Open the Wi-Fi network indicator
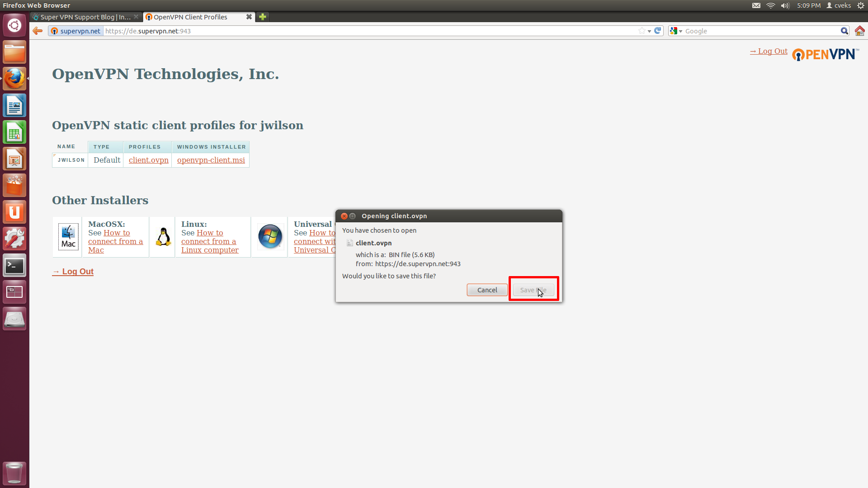Viewport: 868px width, 488px height. (x=771, y=5)
